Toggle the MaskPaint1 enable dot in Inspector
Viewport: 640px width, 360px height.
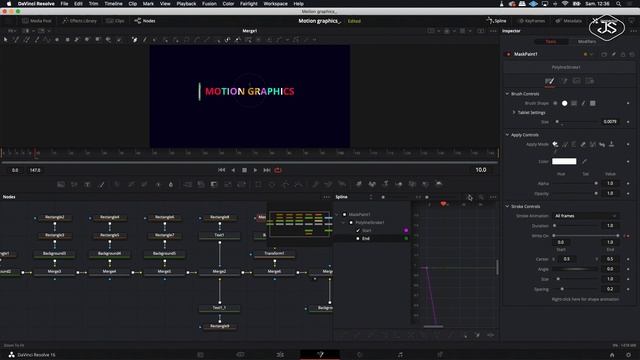point(509,54)
